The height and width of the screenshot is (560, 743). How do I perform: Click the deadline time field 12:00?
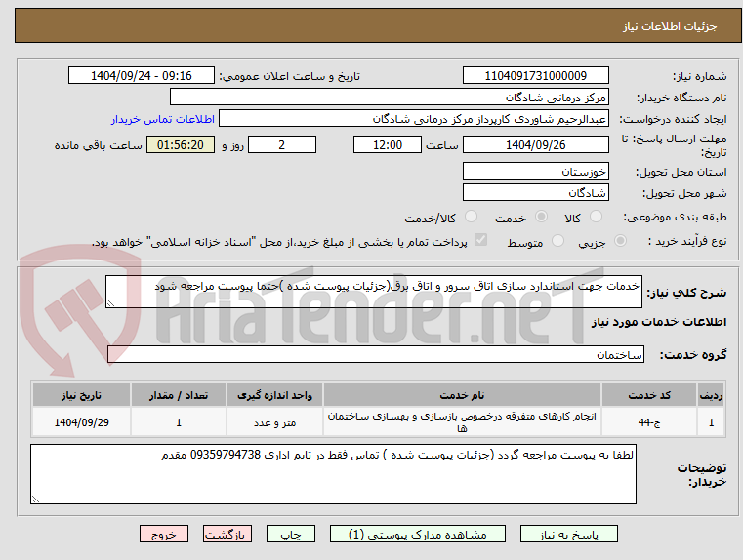point(388,144)
